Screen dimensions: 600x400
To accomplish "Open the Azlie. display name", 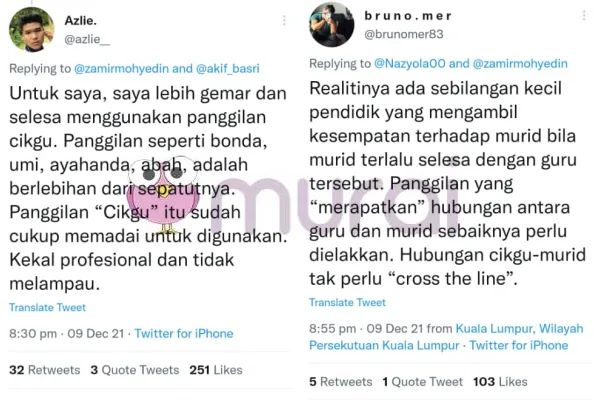I will pos(80,21).
